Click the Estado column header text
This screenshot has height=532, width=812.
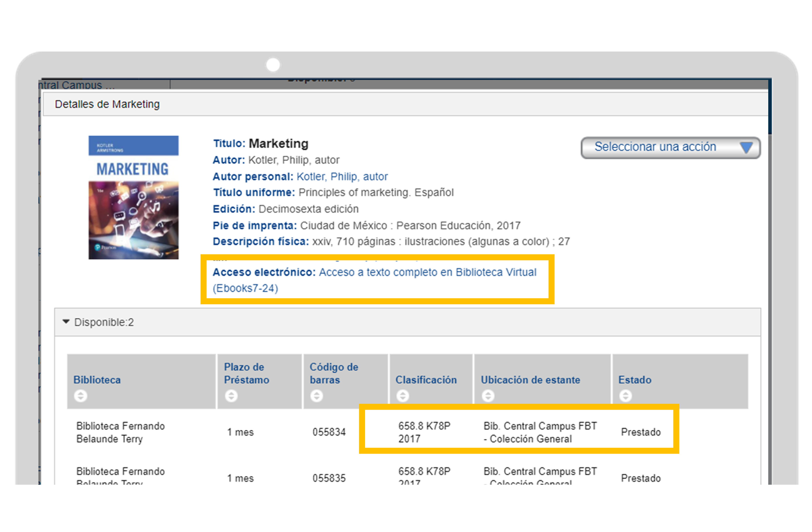[x=635, y=380]
